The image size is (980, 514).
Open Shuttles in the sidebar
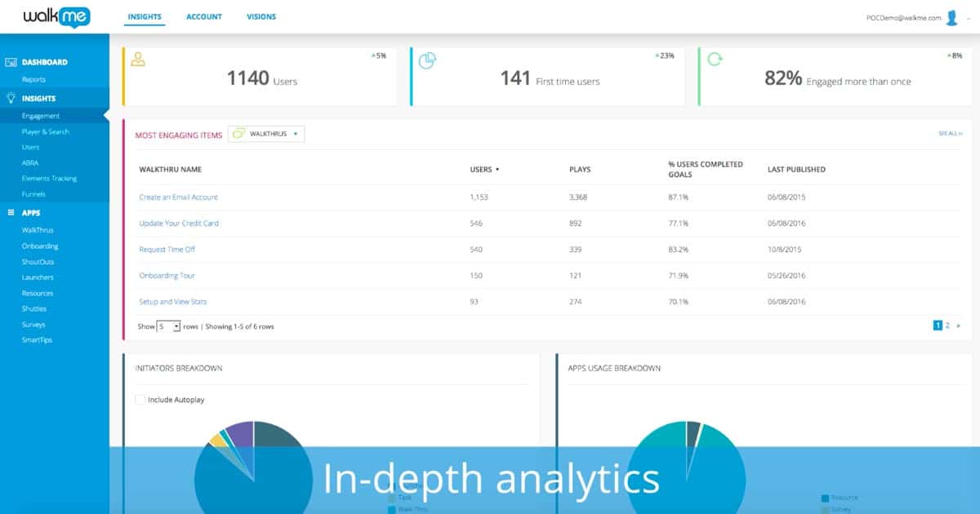(x=34, y=308)
